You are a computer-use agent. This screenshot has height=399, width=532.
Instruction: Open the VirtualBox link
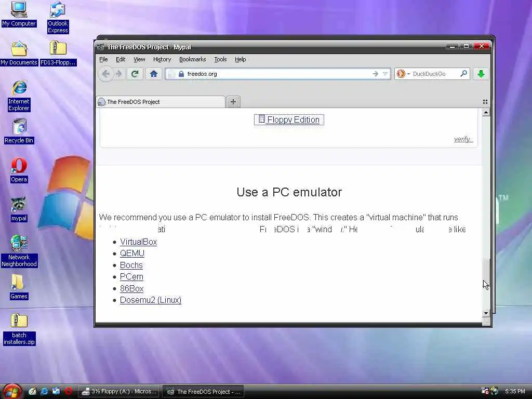click(138, 242)
